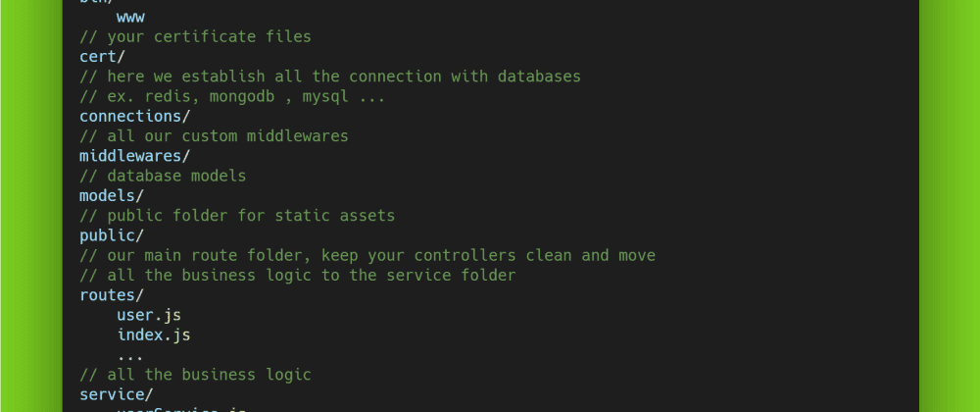Click the custom middlewares comment line
The height and width of the screenshot is (412, 980).
[214, 136]
